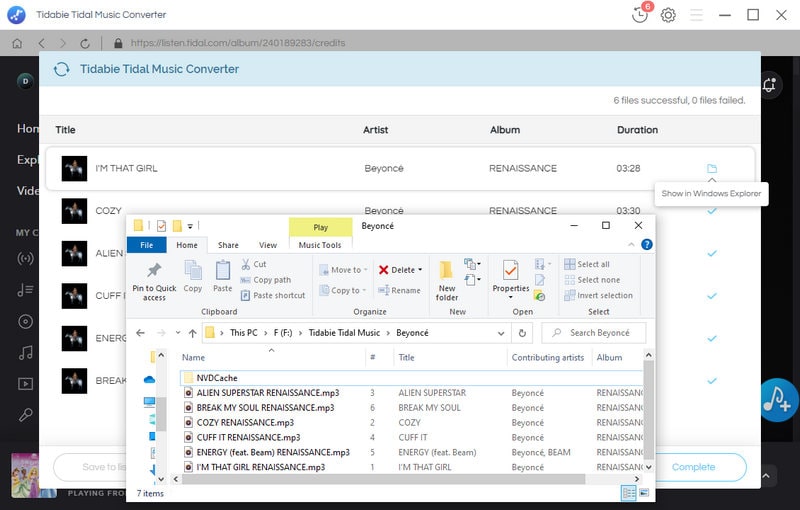Click Pin to Quick access
The height and width of the screenshot is (510, 800).
154,281
